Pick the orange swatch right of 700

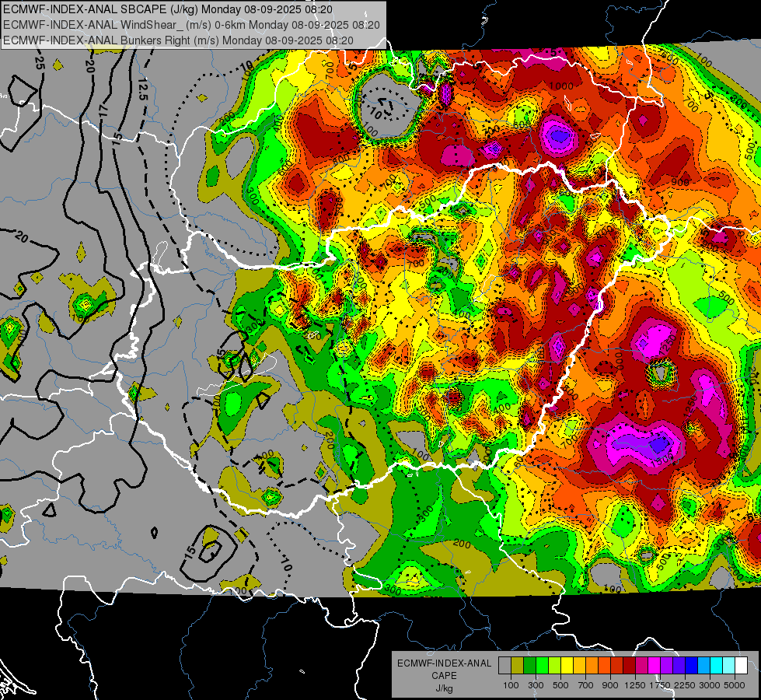(x=592, y=665)
